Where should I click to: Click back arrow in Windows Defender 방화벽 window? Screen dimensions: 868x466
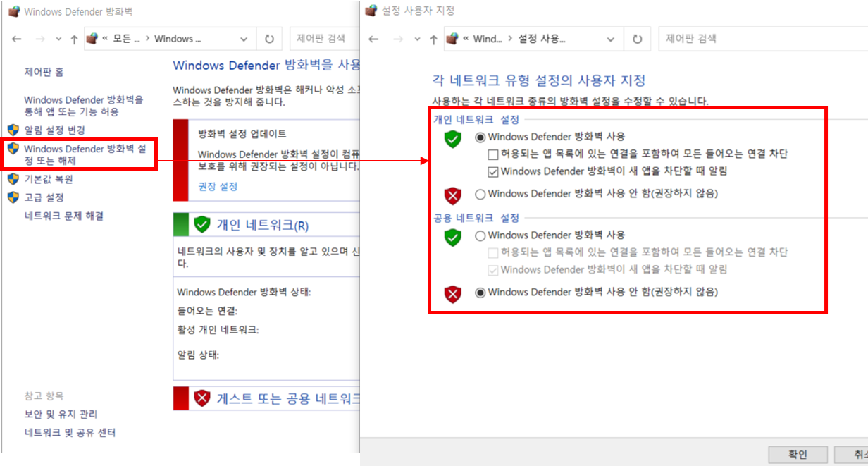17,39
